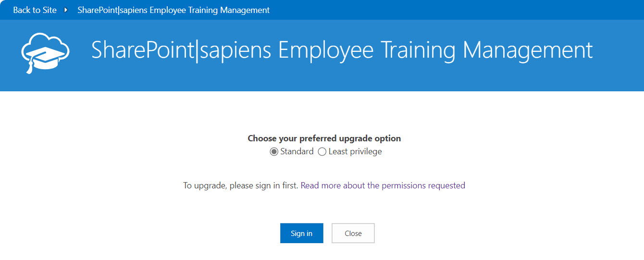This screenshot has height=260, width=644.
Task: Click 'Site' in the Back to Site link
Action: tap(49, 10)
